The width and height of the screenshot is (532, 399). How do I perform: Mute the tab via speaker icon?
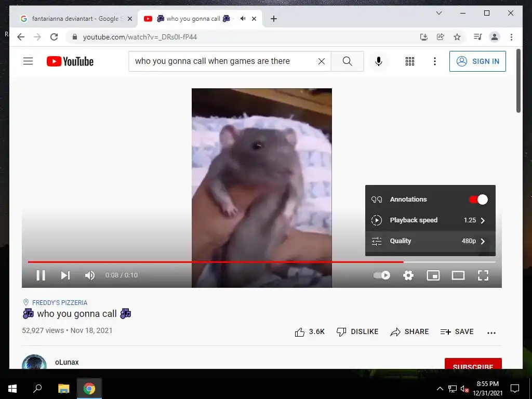point(243,19)
